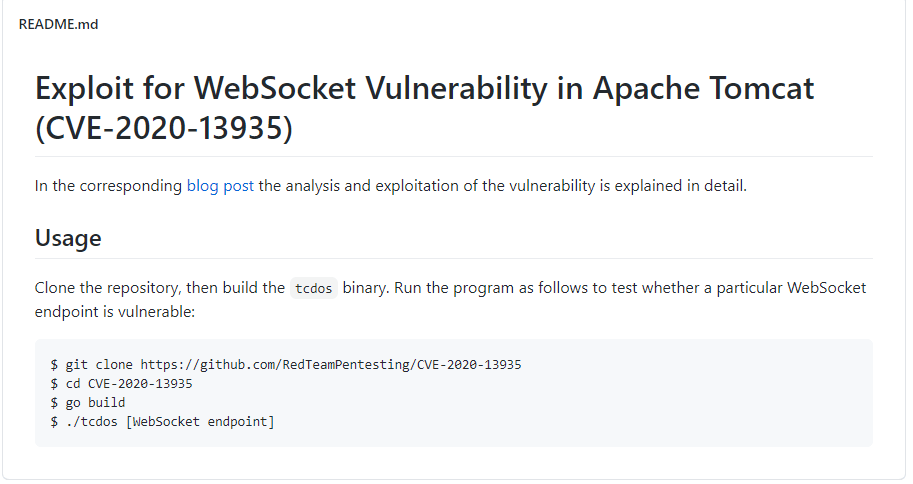The height and width of the screenshot is (484, 913).
Task: Click the text "endpoint is vulnerable:"
Action: point(115,312)
